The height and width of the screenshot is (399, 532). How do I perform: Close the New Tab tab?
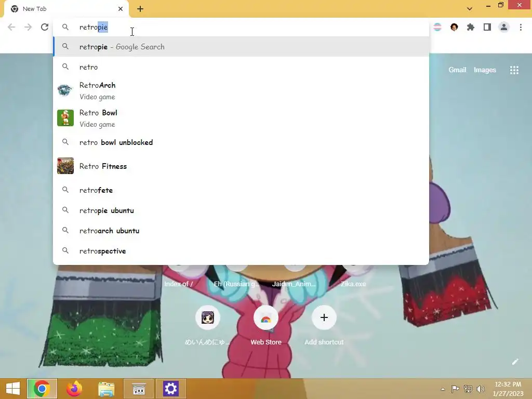pos(121,9)
